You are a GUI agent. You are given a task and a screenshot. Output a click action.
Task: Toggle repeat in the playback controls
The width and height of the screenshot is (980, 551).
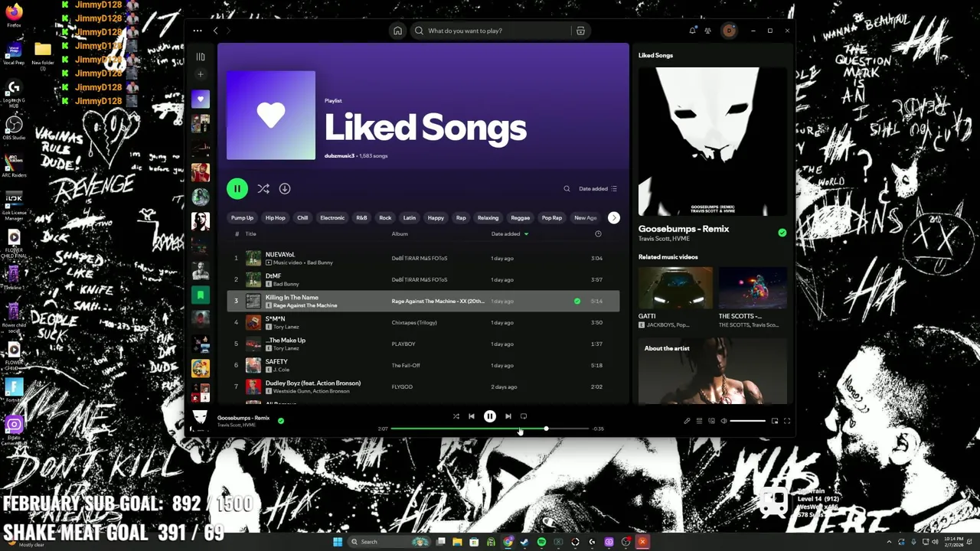(x=524, y=416)
